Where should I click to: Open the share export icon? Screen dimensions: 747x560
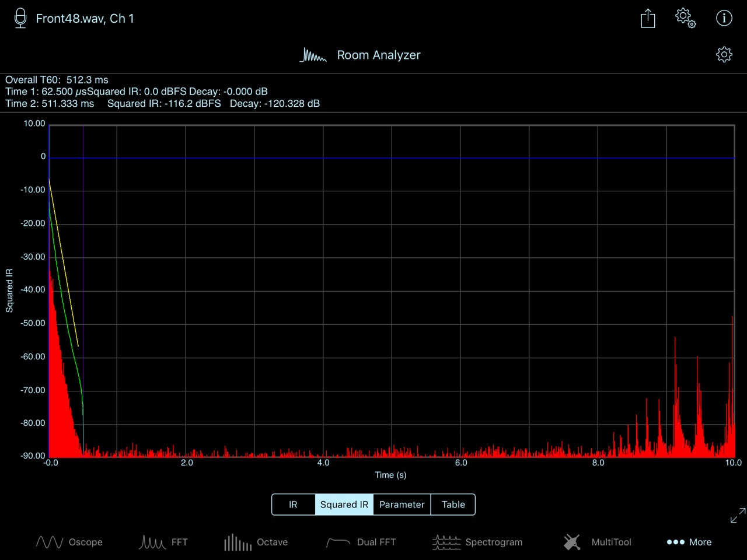pyautogui.click(x=648, y=18)
